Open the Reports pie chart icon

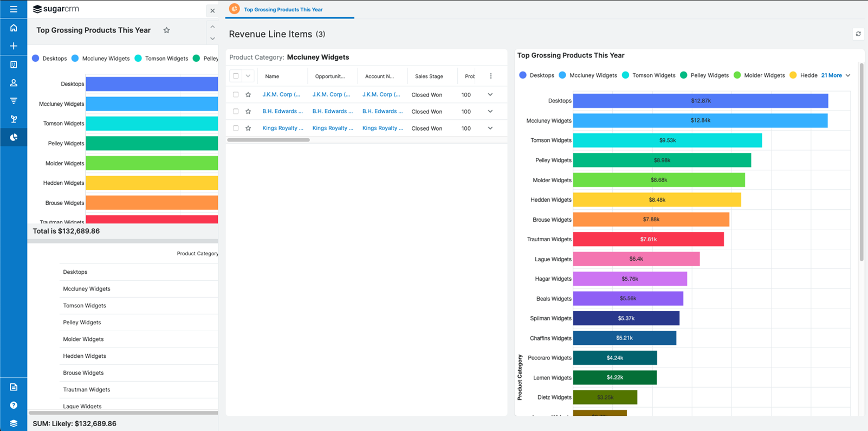pos(14,138)
